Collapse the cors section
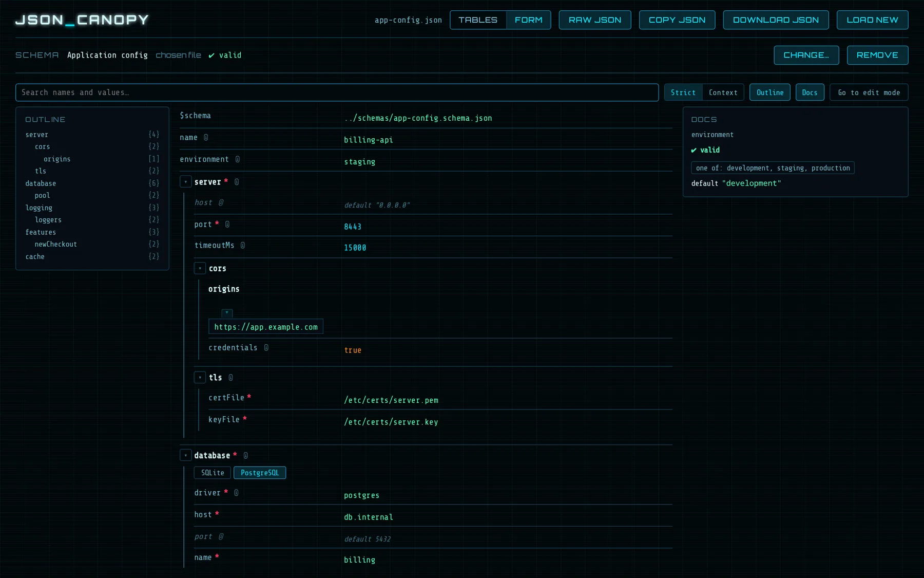 [x=200, y=268]
